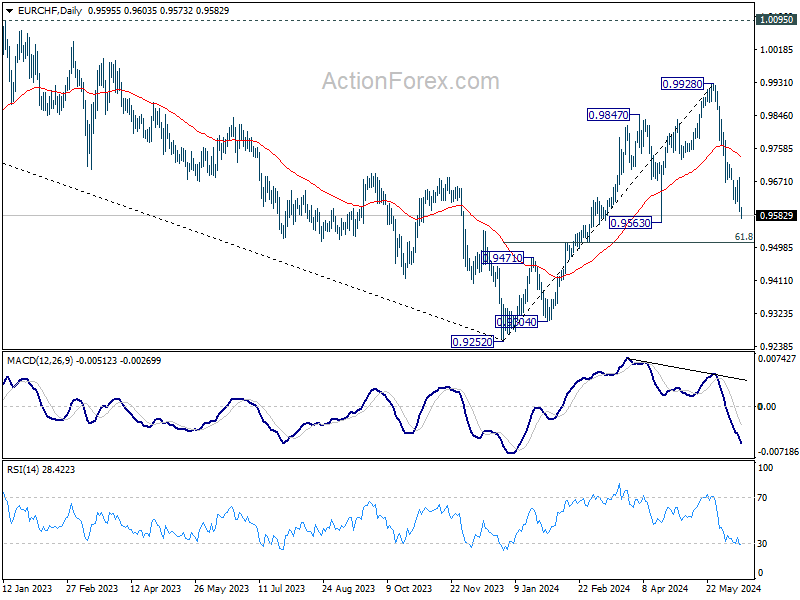Select the 0.99280 price label
The height and width of the screenshot is (600, 800).
point(682,84)
